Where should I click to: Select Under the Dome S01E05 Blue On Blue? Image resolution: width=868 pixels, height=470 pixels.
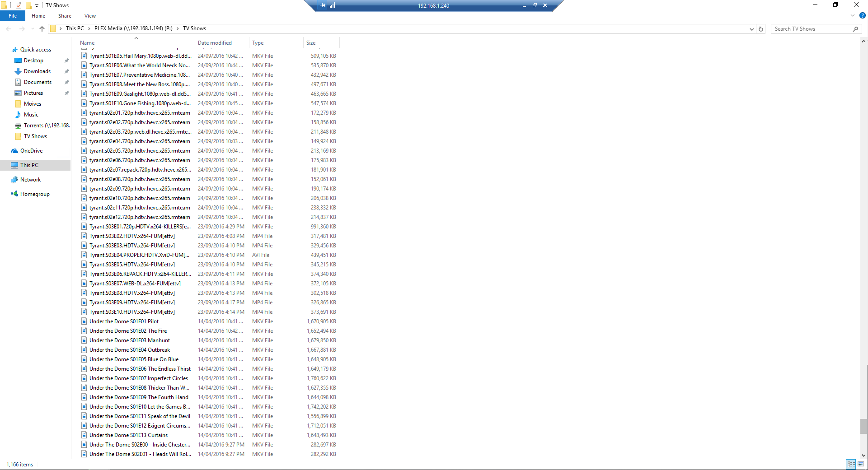coord(134,359)
